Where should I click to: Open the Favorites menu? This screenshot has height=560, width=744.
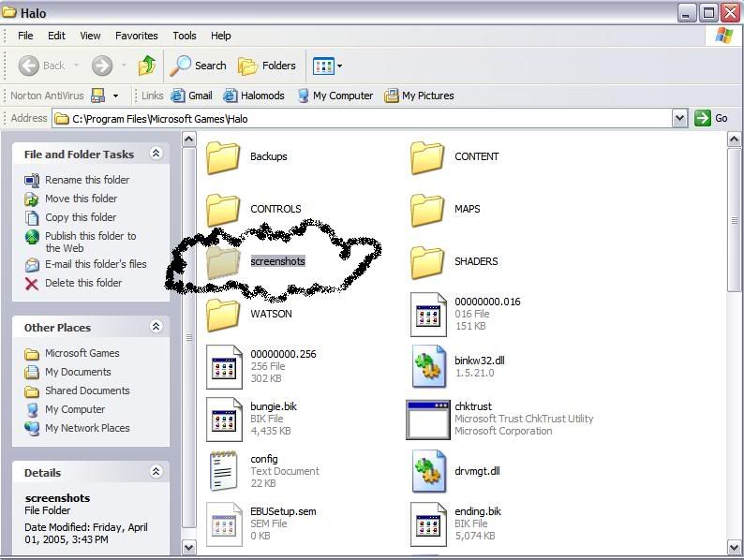(137, 36)
